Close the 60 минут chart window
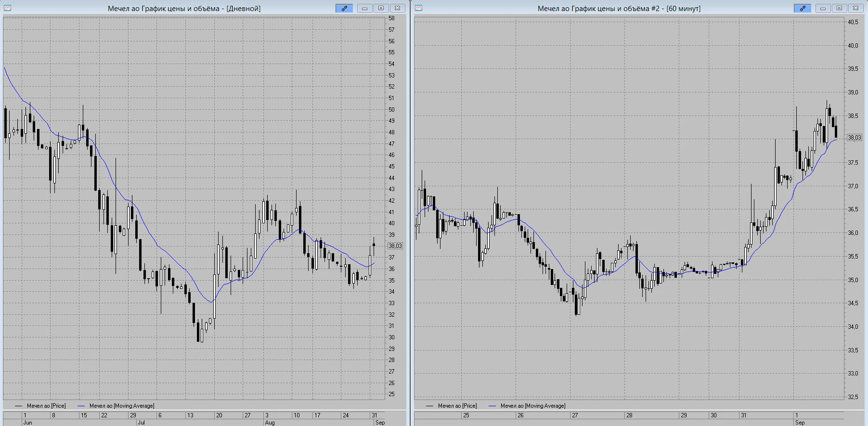Viewport: 868px width, 426px height. point(855,8)
